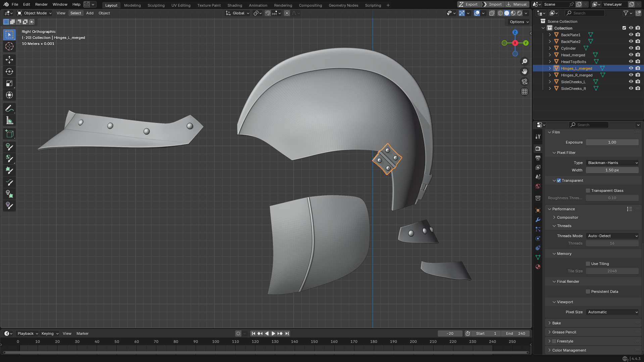This screenshot has height=362, width=644.
Task: Switch orthographic/perspective grid icon
Action: pyautogui.click(x=525, y=92)
